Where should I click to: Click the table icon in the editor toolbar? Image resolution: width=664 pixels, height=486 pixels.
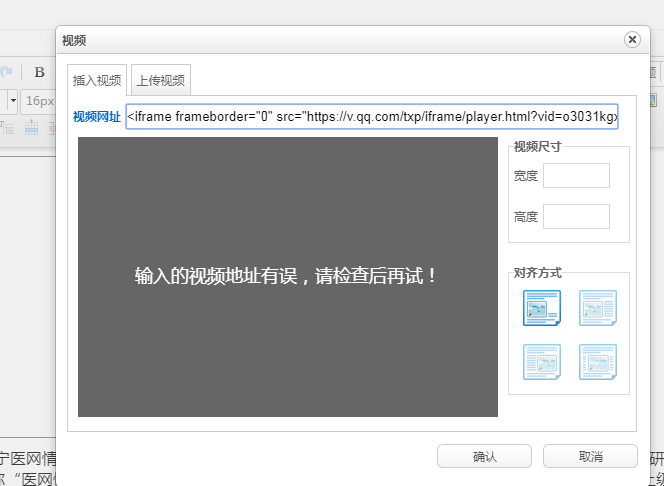click(31, 127)
